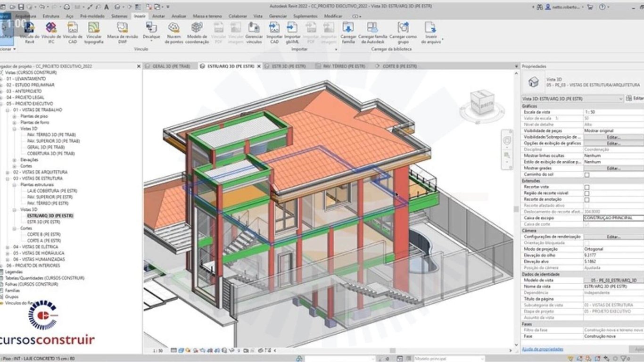
Task: Switch to the ESTR 3D (PE ESTR) tab
Action: tap(288, 66)
